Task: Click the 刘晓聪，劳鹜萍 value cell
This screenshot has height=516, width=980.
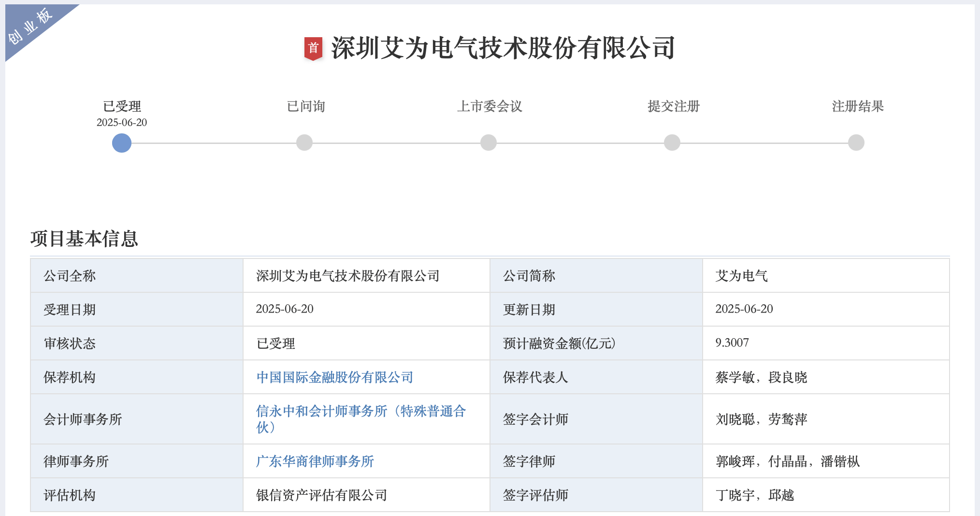Action: pyautogui.click(x=826, y=419)
